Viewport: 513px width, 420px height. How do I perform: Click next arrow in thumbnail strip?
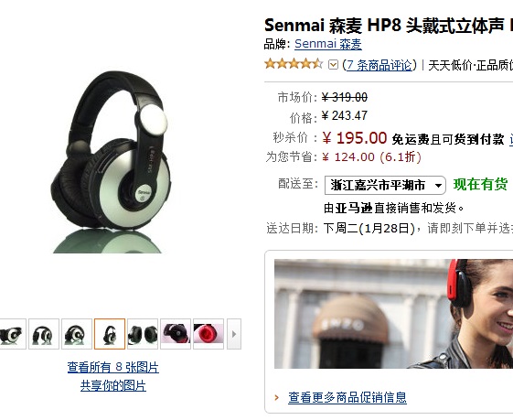click(234, 334)
